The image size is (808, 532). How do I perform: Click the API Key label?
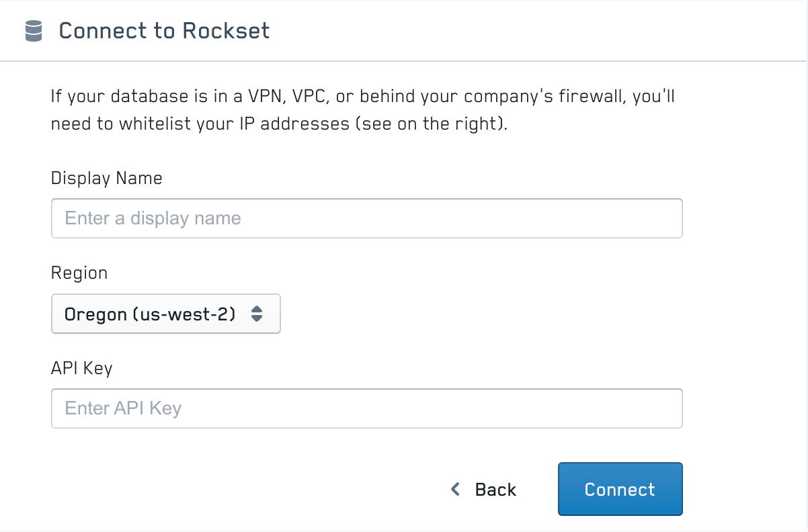[x=81, y=368]
